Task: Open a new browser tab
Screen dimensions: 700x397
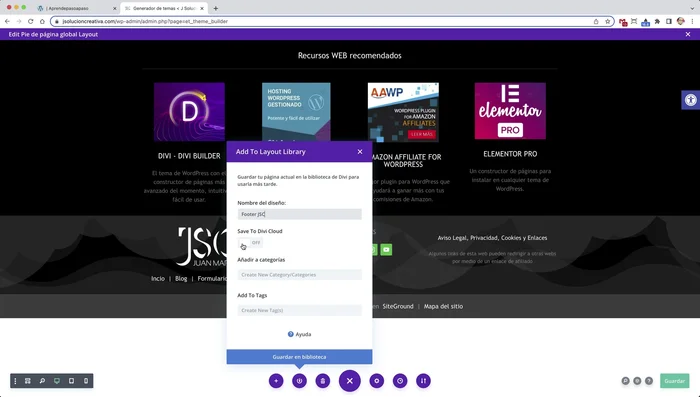Action: click(216, 8)
